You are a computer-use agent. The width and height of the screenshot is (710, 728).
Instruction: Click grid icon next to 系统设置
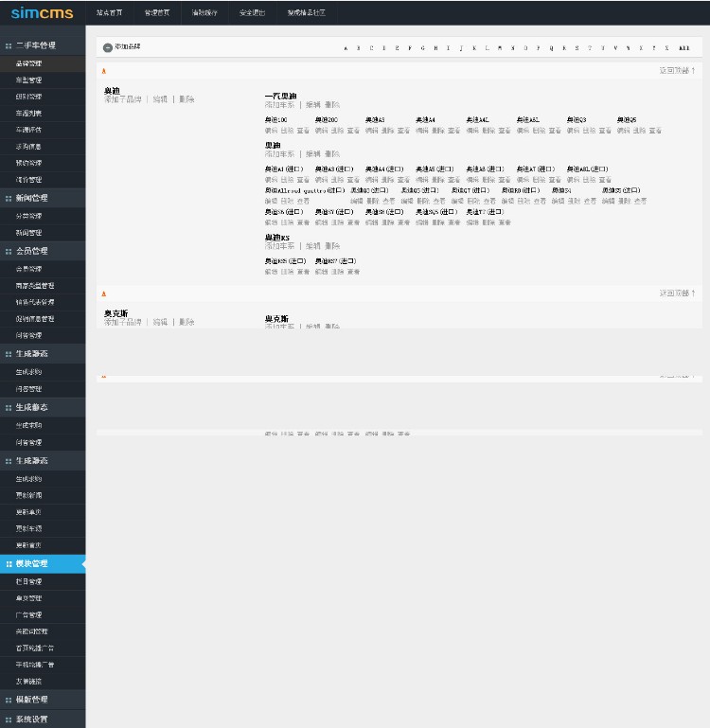[x=9, y=719]
